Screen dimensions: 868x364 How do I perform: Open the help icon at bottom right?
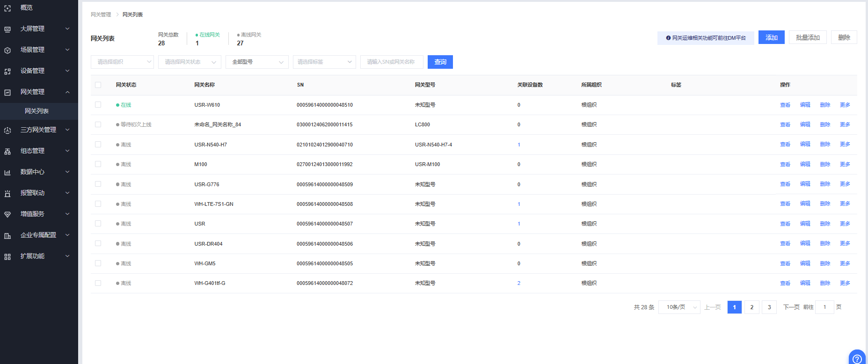(857, 358)
